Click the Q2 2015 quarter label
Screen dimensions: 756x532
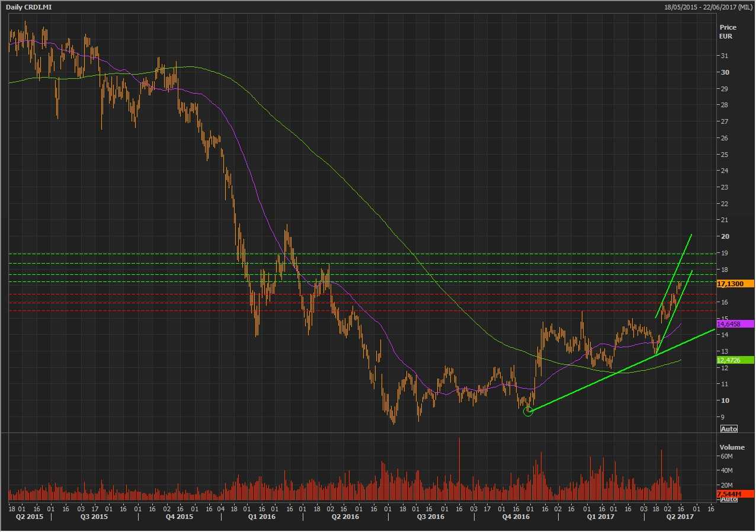coord(29,517)
